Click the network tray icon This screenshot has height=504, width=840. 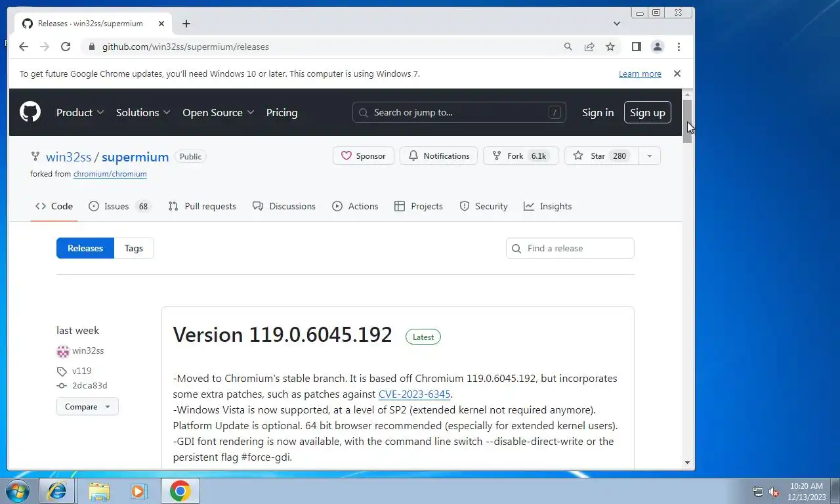pyautogui.click(x=758, y=492)
